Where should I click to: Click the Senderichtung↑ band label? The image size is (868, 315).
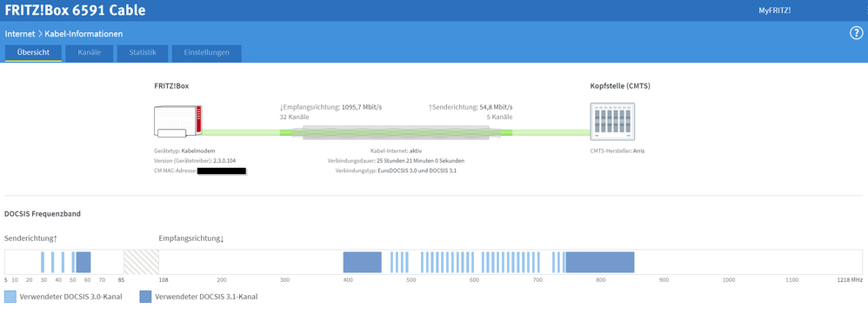pyautogui.click(x=31, y=238)
